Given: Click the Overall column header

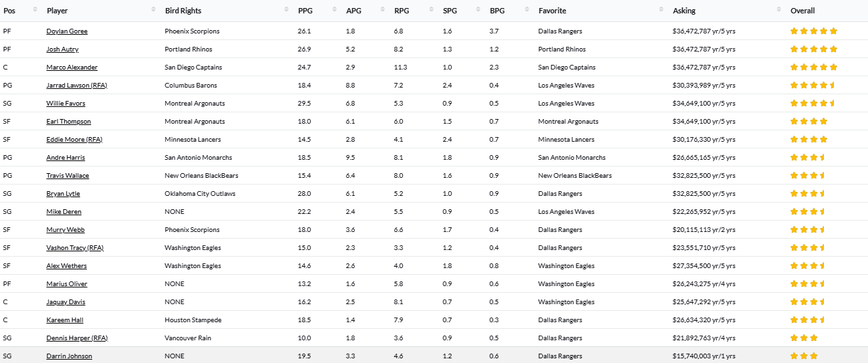Looking at the screenshot, I should [x=802, y=11].
